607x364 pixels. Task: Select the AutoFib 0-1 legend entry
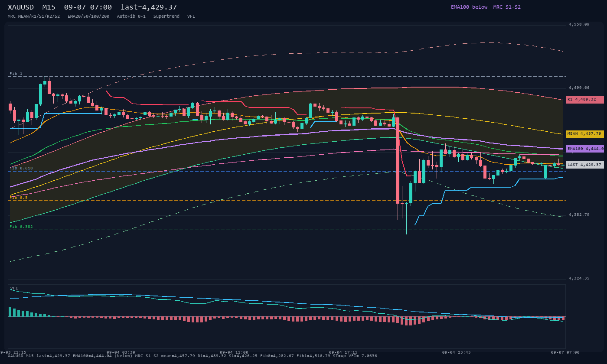pyautogui.click(x=131, y=16)
